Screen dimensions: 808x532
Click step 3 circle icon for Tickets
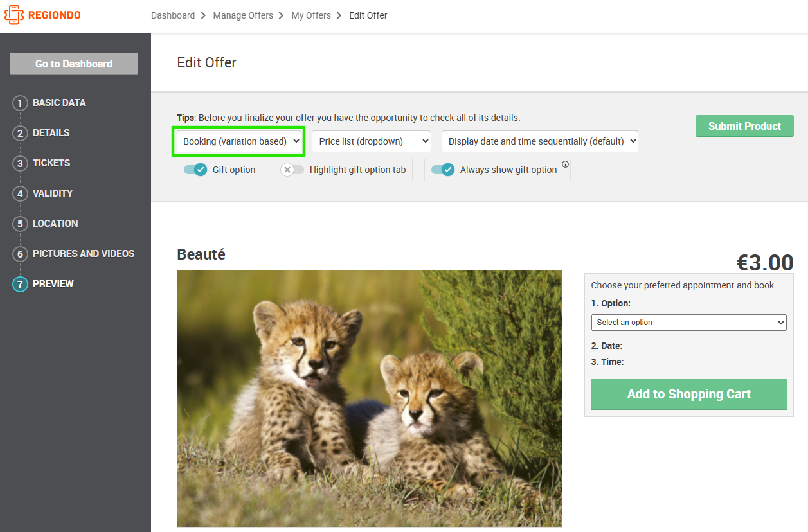coord(20,163)
